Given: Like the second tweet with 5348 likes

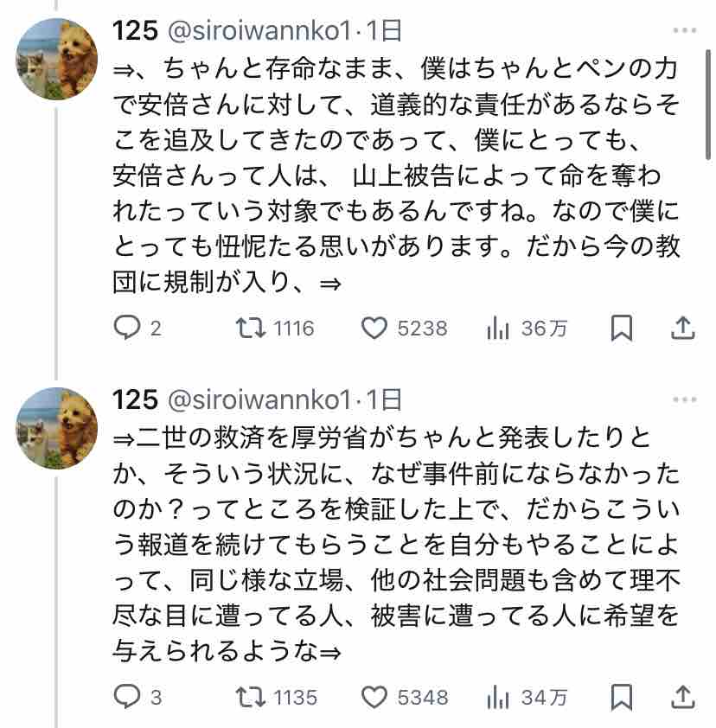Looking at the screenshot, I should pyautogui.click(x=374, y=696).
